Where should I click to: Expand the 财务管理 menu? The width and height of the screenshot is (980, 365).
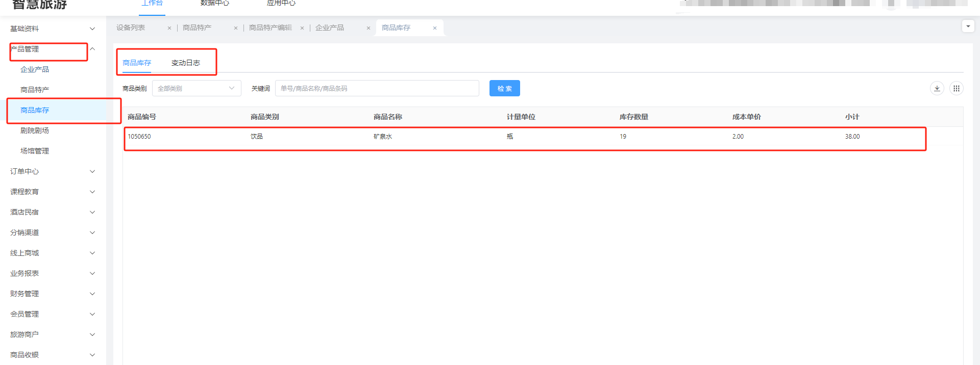pos(51,294)
